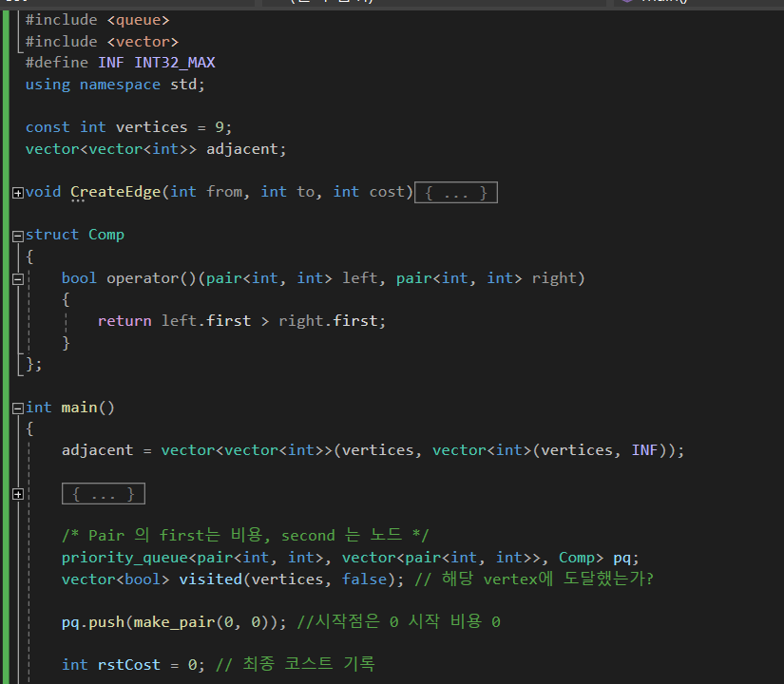Click 'right.first' in the return statement
784x684 pixels.
tap(328, 321)
